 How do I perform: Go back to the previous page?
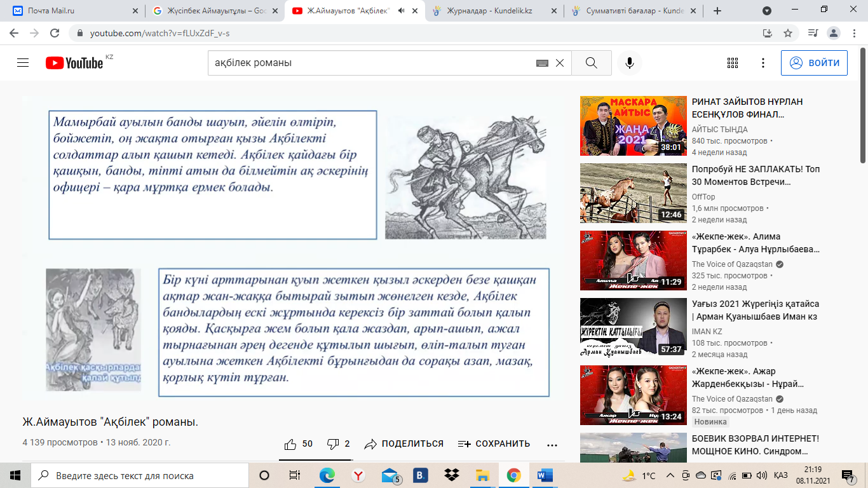[14, 33]
